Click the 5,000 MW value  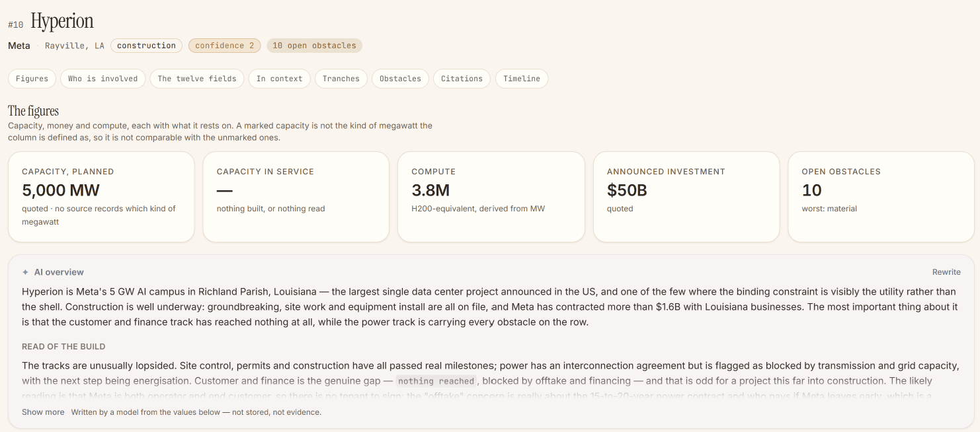[x=61, y=190]
